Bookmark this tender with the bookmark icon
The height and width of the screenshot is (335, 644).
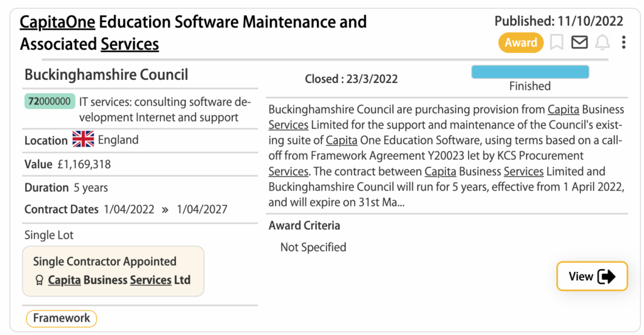tap(557, 42)
